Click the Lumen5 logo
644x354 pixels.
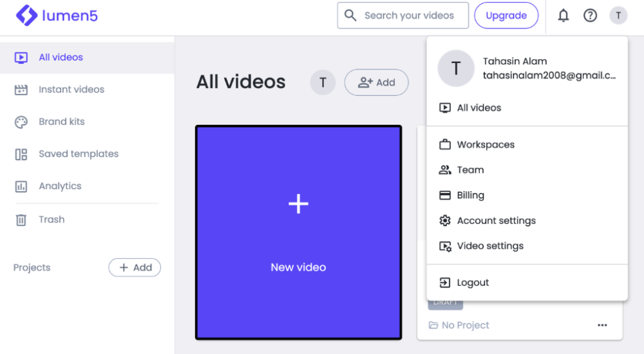(57, 16)
